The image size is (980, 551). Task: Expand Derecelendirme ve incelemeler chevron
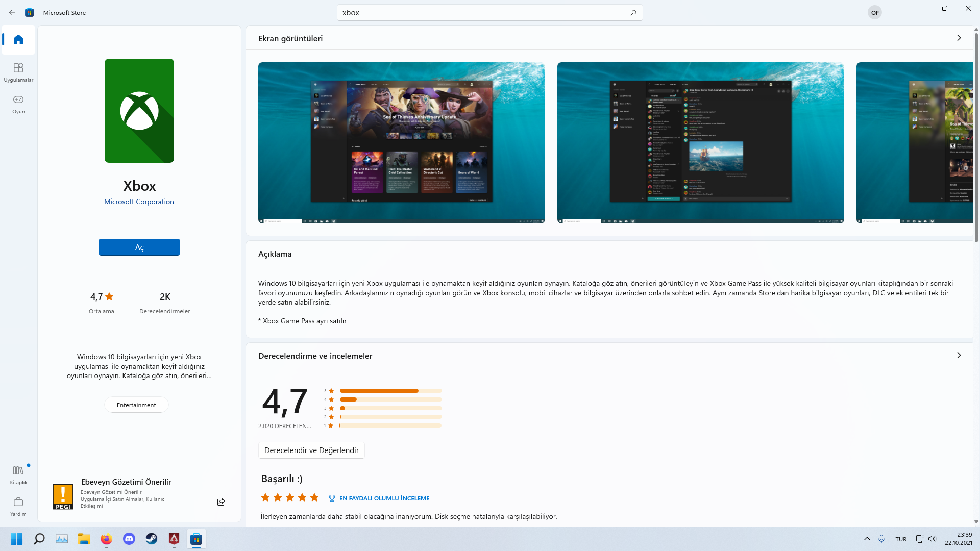point(959,356)
